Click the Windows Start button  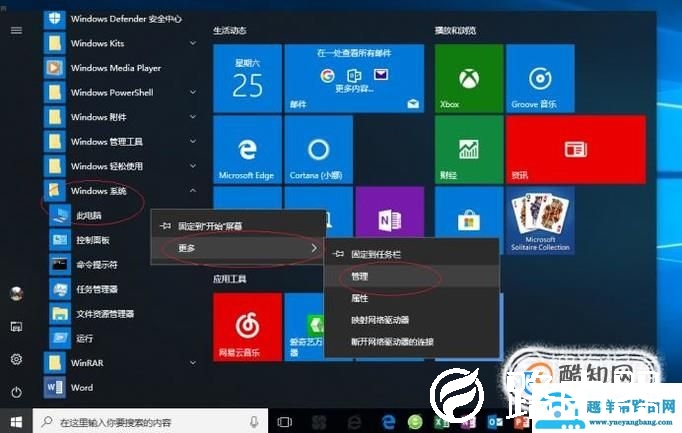(x=16, y=422)
